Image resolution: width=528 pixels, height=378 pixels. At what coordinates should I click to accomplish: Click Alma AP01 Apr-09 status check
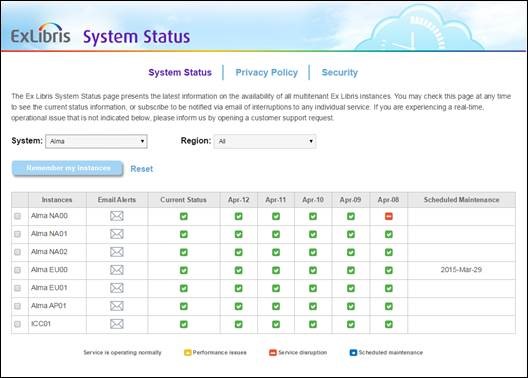[351, 306]
